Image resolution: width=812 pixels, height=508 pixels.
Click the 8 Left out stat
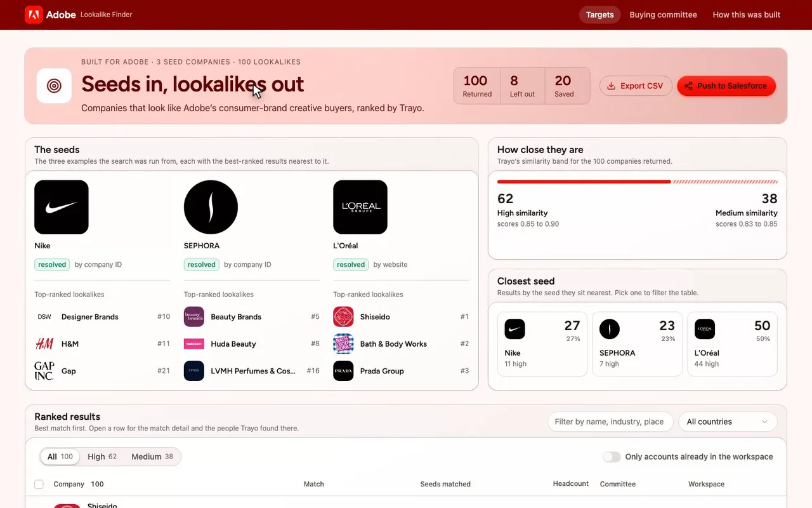click(523, 86)
